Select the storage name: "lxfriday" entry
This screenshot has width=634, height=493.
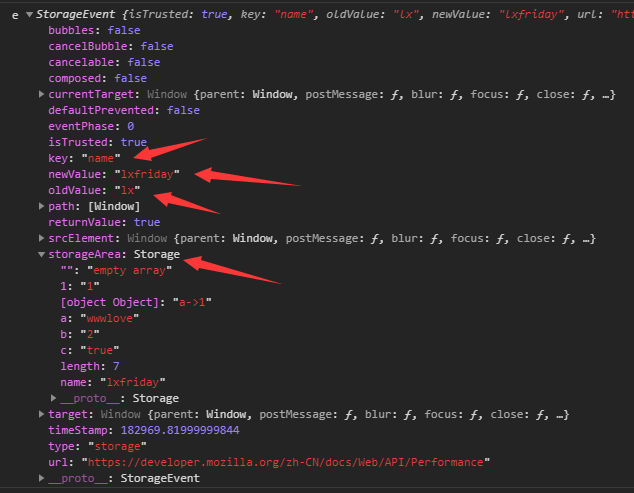coord(113,382)
